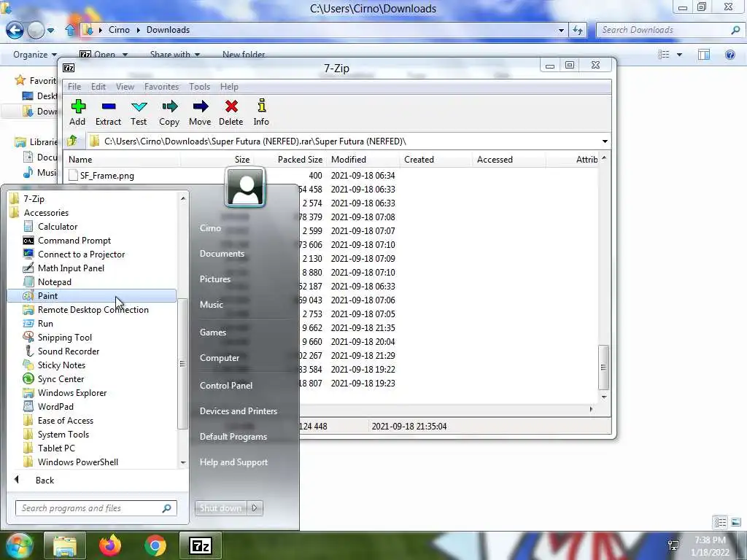Click the red Delete icon in 7-Zip
The width and height of the screenshot is (747, 560).
231,112
